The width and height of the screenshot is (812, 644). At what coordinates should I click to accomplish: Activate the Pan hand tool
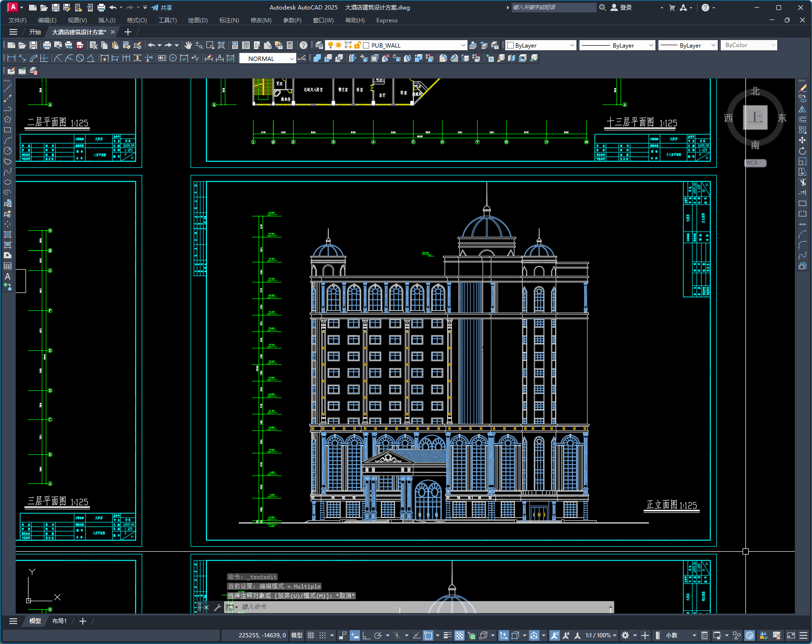(x=188, y=45)
